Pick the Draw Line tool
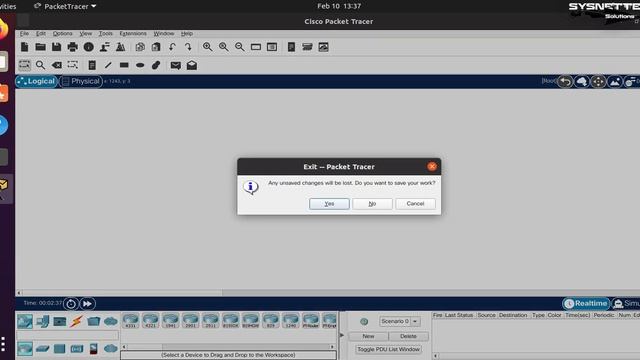 108,65
